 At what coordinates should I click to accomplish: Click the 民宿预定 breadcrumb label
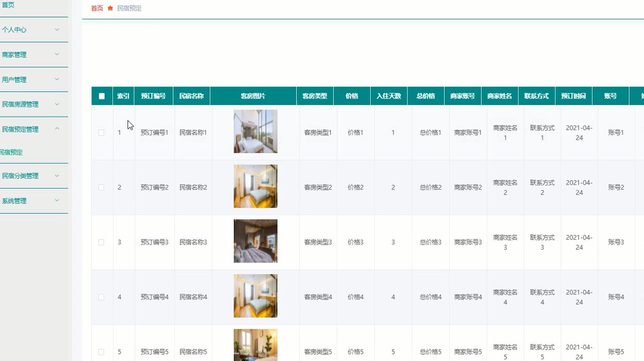point(129,8)
